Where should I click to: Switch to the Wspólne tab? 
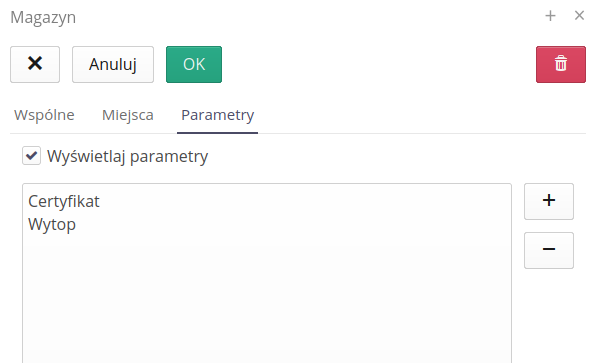pyautogui.click(x=44, y=115)
